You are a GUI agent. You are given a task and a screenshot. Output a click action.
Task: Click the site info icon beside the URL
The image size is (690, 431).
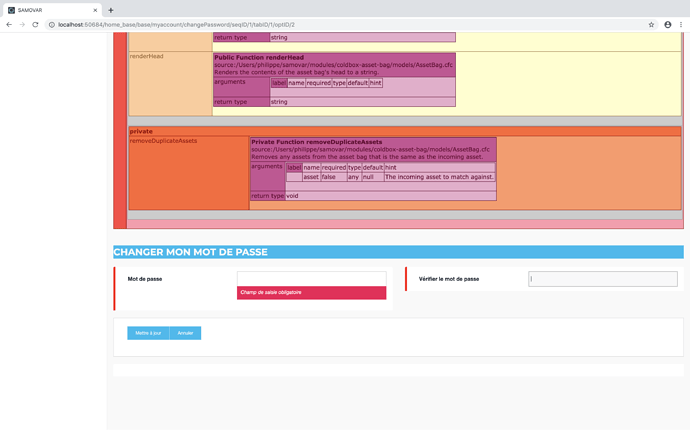(51, 24)
